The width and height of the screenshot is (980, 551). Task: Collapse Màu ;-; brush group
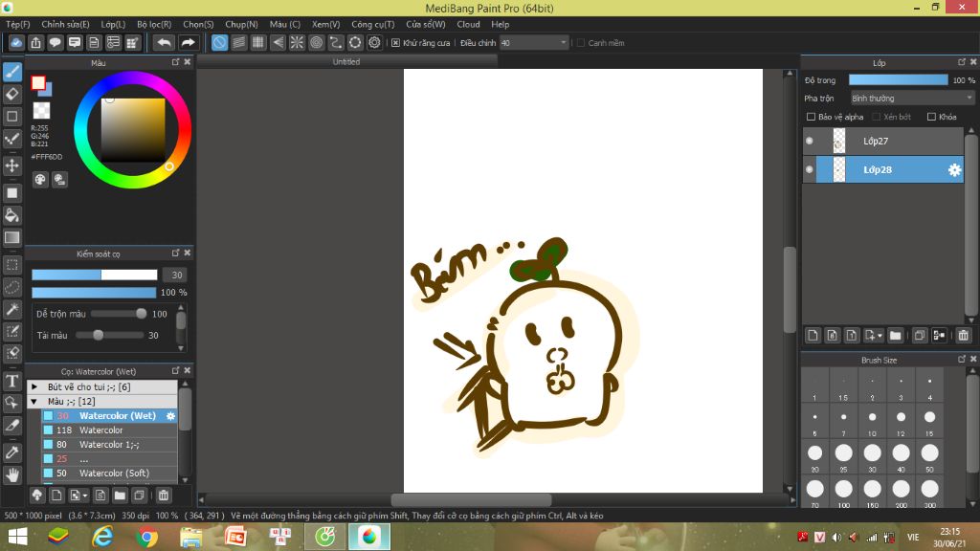click(34, 402)
